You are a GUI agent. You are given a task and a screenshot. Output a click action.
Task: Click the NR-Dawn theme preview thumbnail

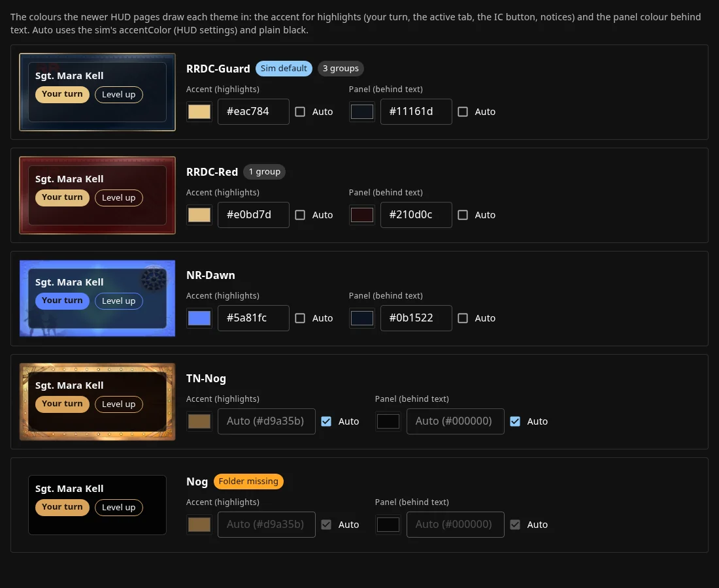tap(97, 299)
